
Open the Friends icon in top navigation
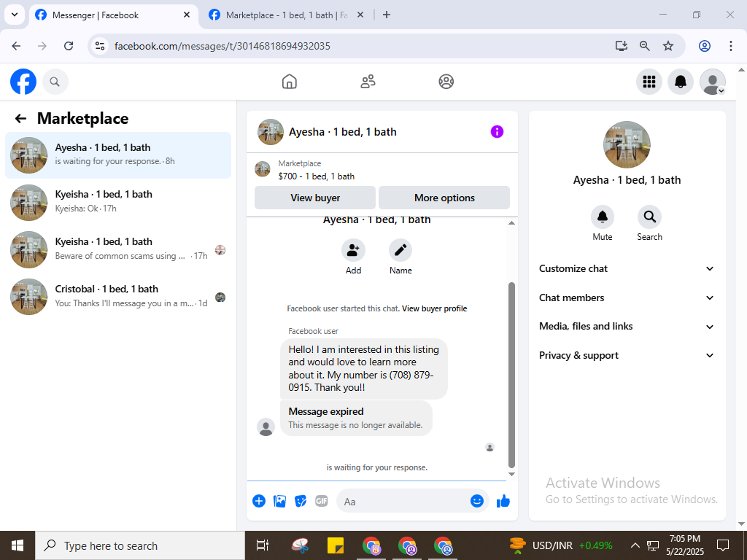pyautogui.click(x=368, y=82)
